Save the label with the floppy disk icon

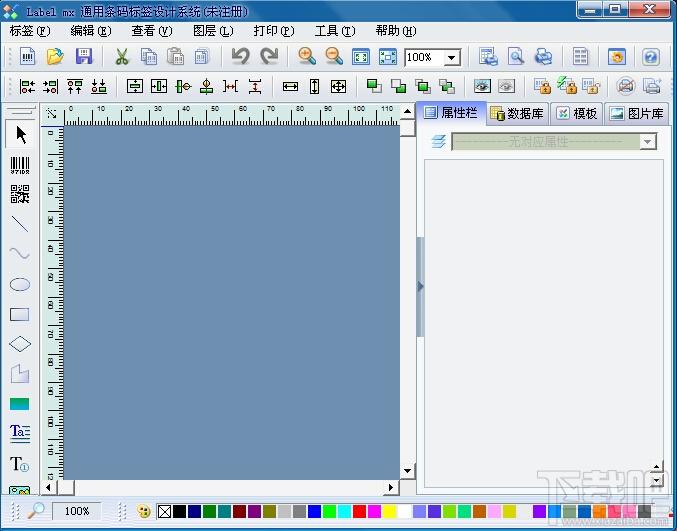[x=84, y=57]
